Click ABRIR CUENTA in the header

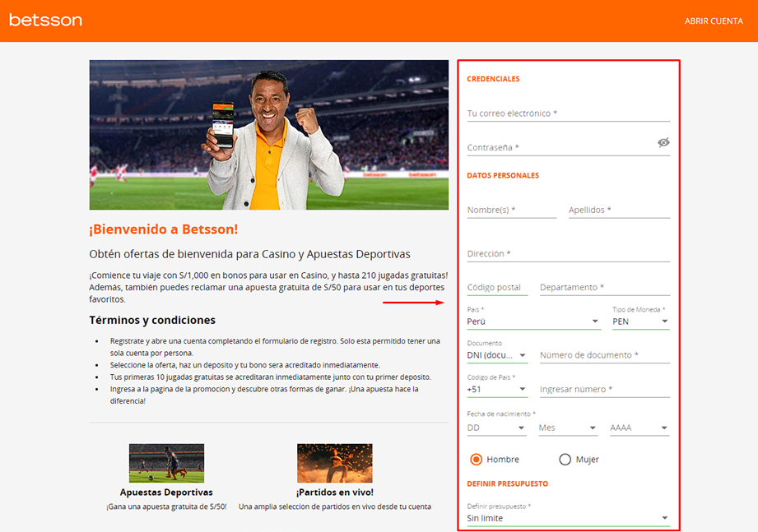coord(714,21)
